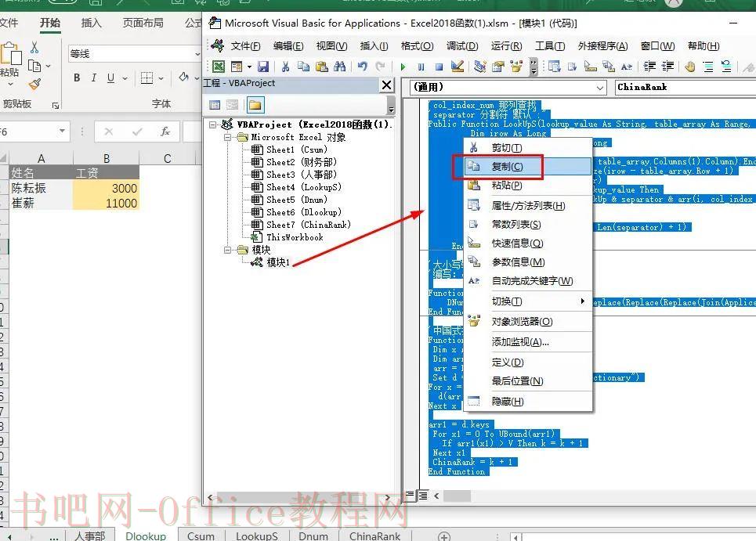
Task: Add a new worksheet with plus button
Action: [x=443, y=536]
